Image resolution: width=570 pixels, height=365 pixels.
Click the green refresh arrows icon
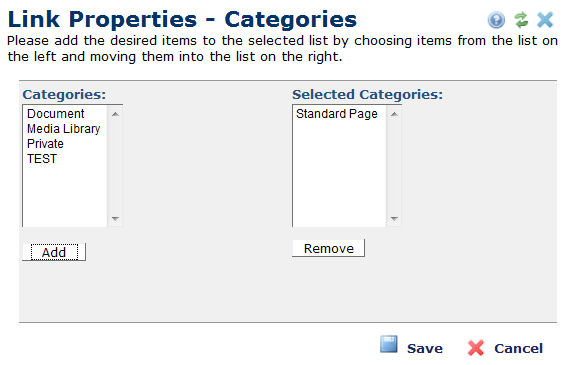[521, 20]
